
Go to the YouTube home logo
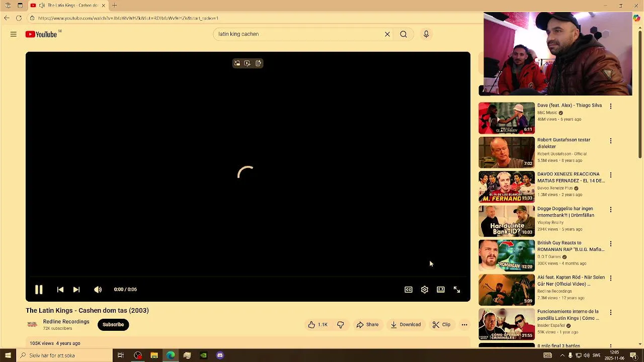click(41, 34)
